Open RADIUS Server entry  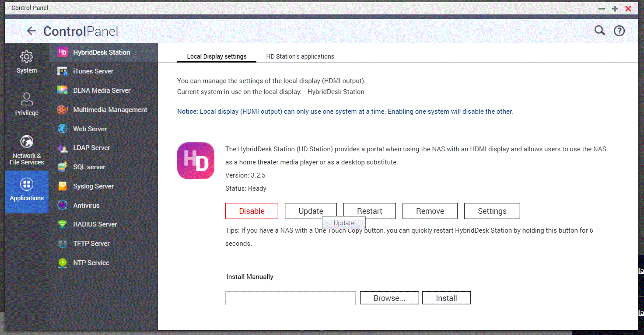point(103,224)
